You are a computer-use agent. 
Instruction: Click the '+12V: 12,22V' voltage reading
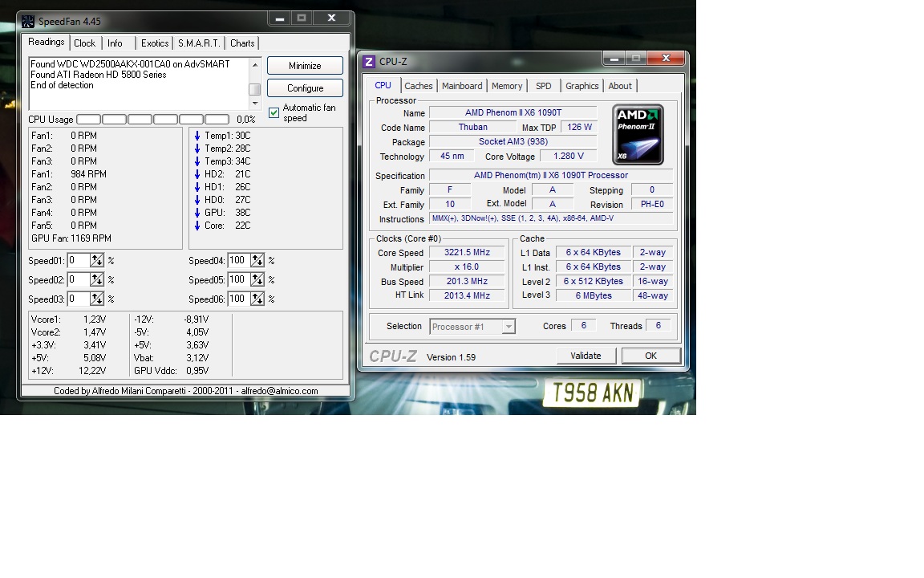click(x=68, y=371)
